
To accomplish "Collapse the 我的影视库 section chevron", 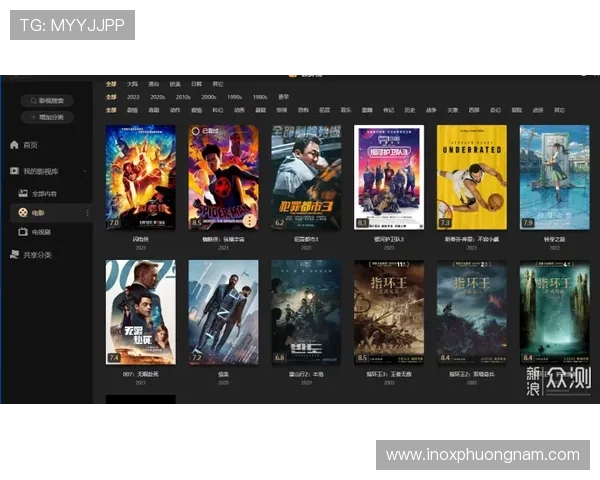I will click(86, 172).
